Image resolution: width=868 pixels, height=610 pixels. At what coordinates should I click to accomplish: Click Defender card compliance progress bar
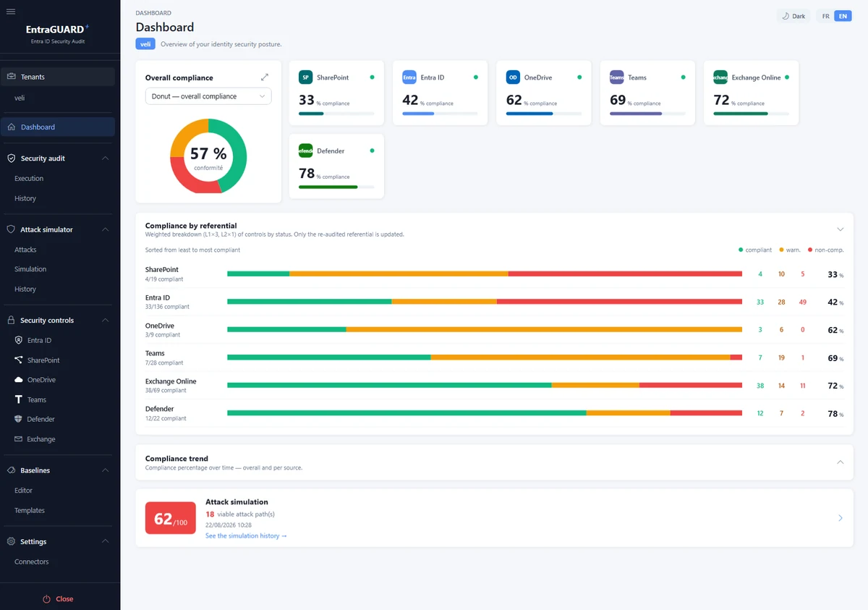tap(336, 187)
